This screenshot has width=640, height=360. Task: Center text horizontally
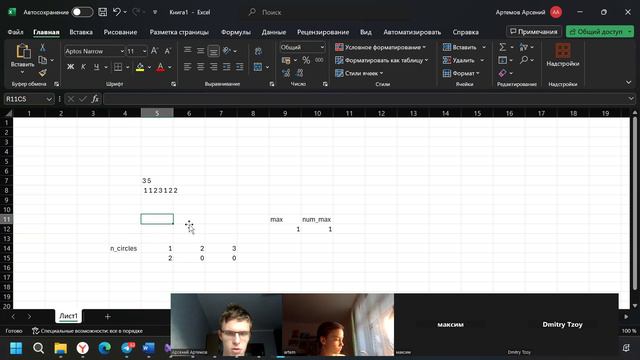point(201,67)
